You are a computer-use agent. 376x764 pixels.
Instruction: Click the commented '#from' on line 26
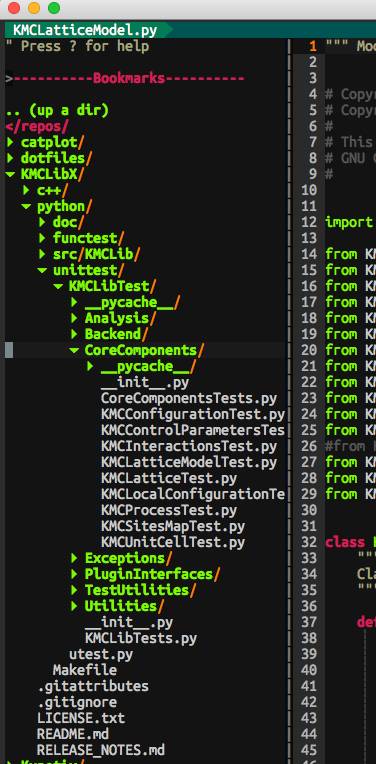345,446
